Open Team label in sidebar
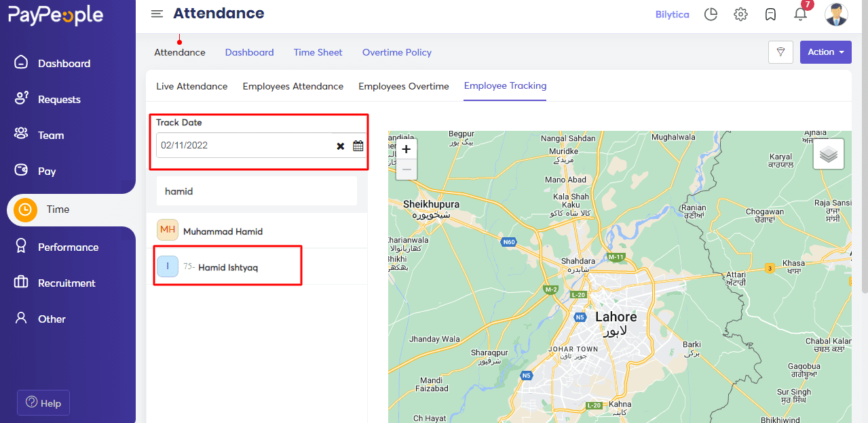This screenshot has width=868, height=423. point(51,135)
